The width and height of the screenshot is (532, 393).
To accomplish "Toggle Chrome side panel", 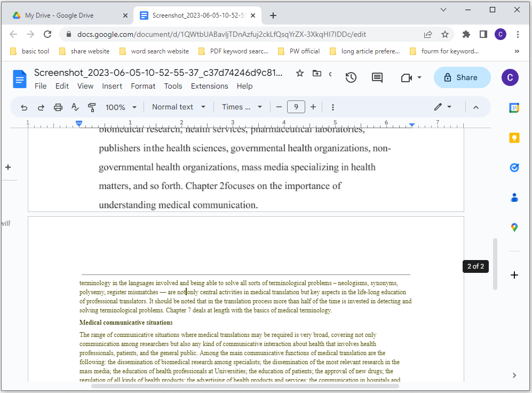I will point(483,34).
